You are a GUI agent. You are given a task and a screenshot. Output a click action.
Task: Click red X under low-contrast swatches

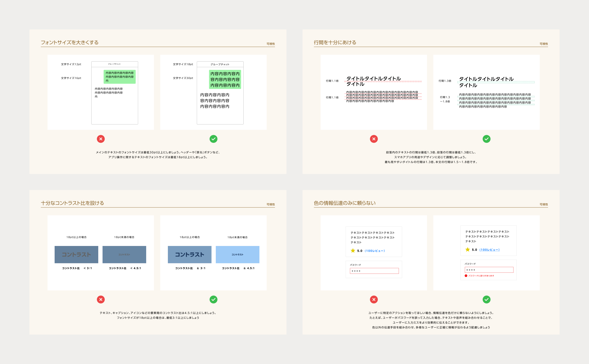(x=101, y=299)
